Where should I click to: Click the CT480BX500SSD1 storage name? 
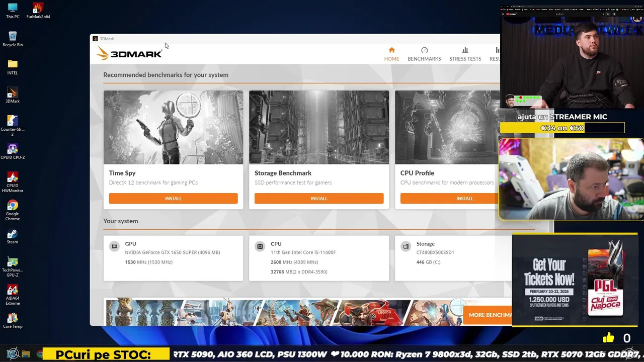435,252
